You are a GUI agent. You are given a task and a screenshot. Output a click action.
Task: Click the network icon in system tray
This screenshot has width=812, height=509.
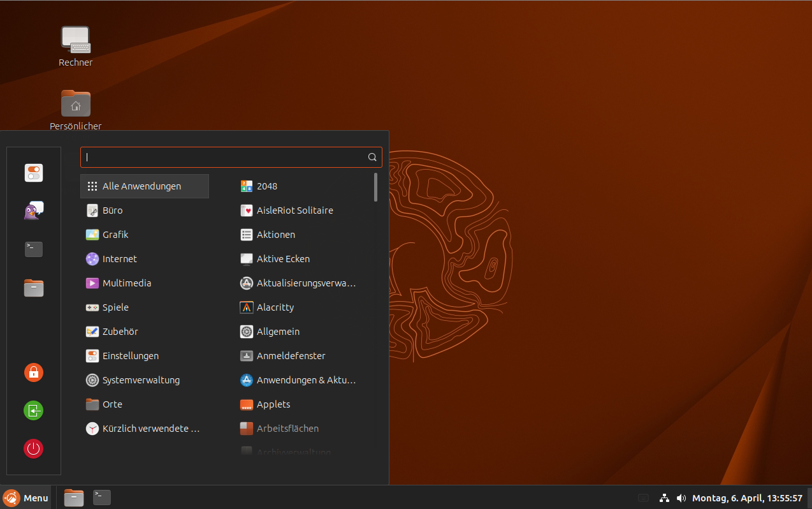[x=664, y=498]
